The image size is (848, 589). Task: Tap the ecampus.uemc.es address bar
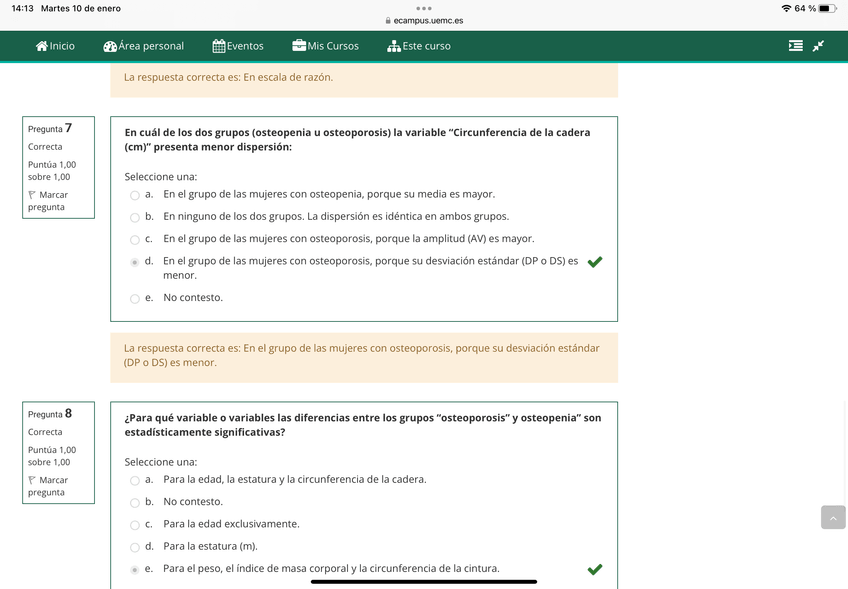(x=424, y=20)
